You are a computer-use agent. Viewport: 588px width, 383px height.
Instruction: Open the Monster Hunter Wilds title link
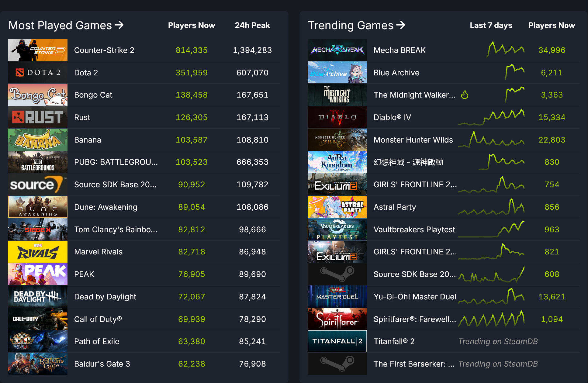click(413, 140)
